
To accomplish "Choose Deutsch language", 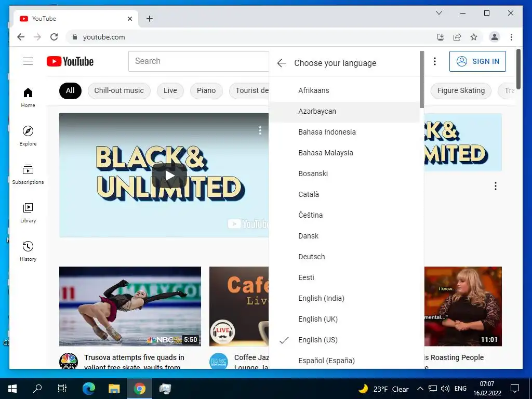I will click(x=344, y=257).
